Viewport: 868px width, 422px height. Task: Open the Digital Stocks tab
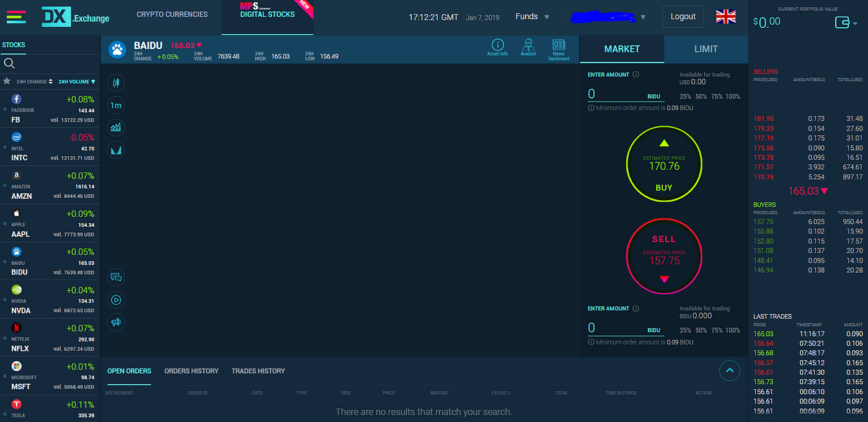[x=268, y=17]
